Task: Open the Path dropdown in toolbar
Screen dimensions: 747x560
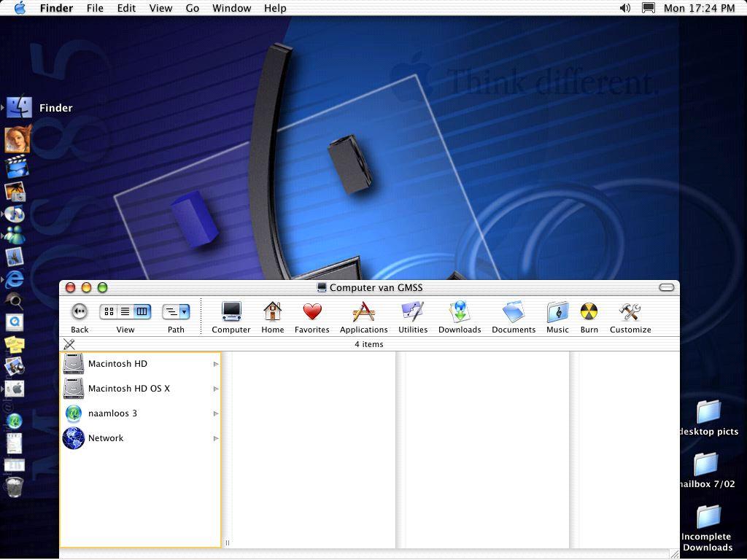Action: pyautogui.click(x=176, y=312)
